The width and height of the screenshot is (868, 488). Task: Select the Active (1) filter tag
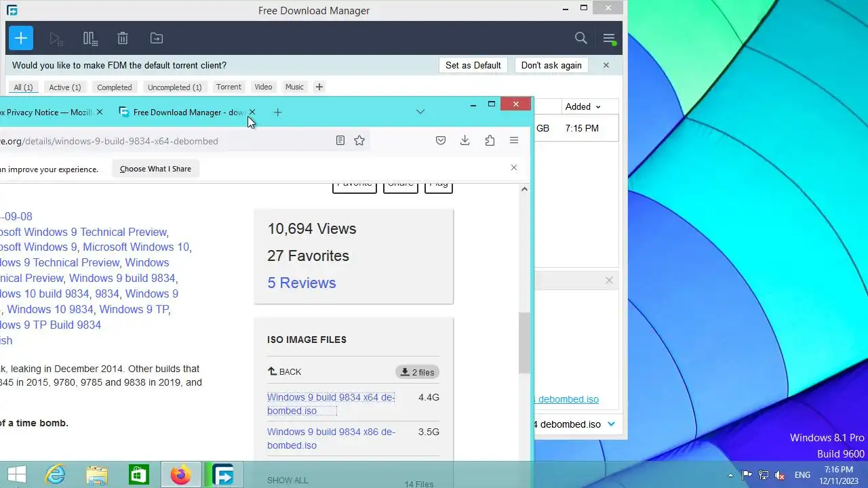[65, 87]
